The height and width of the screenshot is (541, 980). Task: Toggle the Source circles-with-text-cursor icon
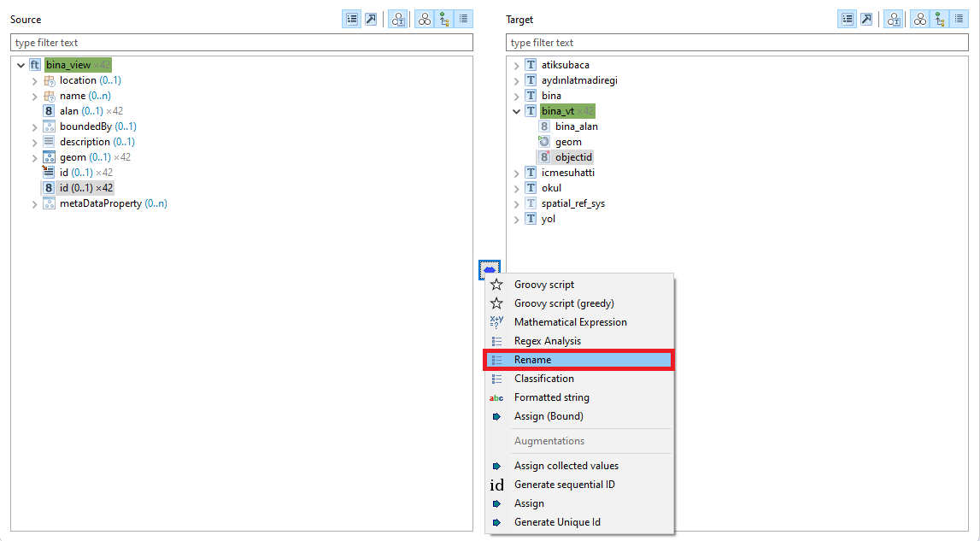[398, 20]
